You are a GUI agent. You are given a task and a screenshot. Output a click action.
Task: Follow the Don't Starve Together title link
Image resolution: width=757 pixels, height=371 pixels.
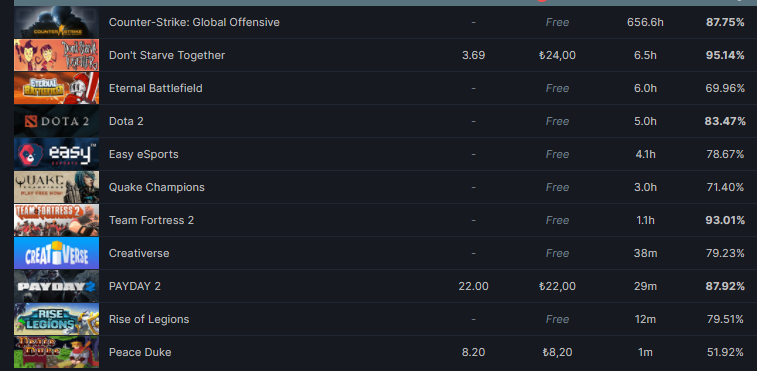[167, 55]
